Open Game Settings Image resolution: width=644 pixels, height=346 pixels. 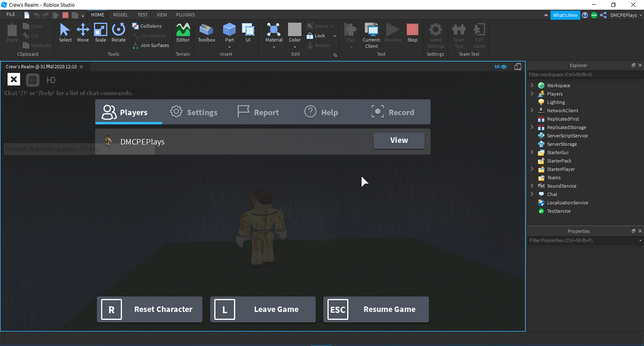pos(435,35)
